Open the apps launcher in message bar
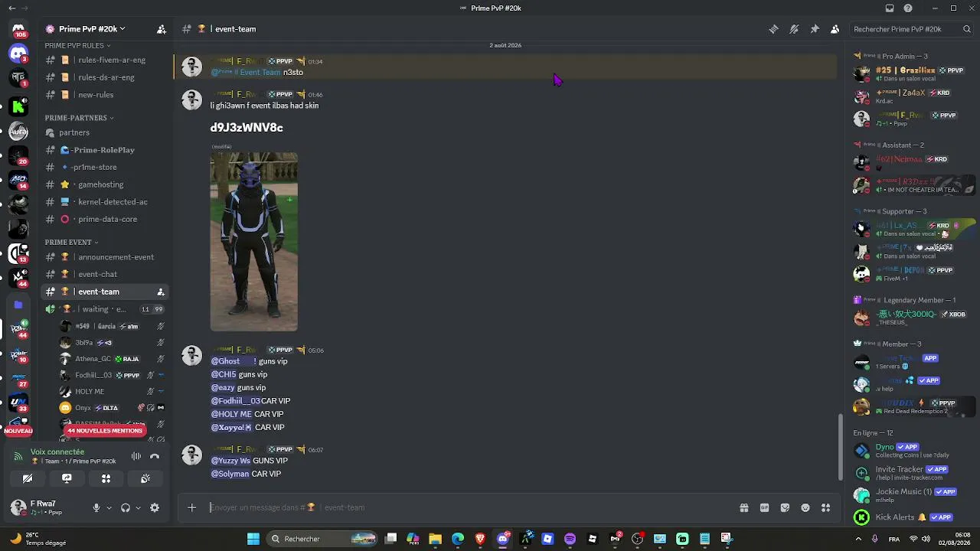 coord(825,507)
